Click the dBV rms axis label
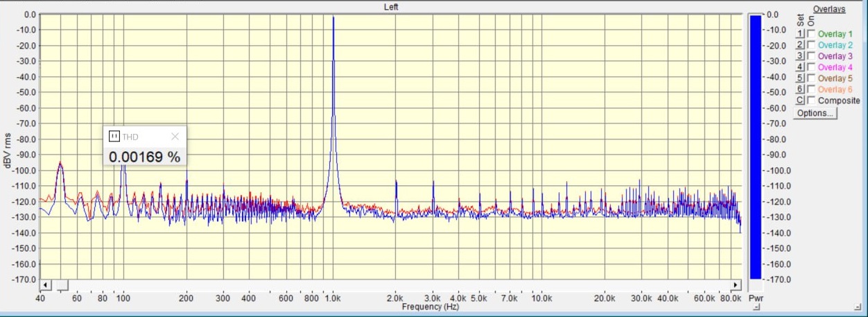This screenshot has height=317, width=868. (8, 151)
